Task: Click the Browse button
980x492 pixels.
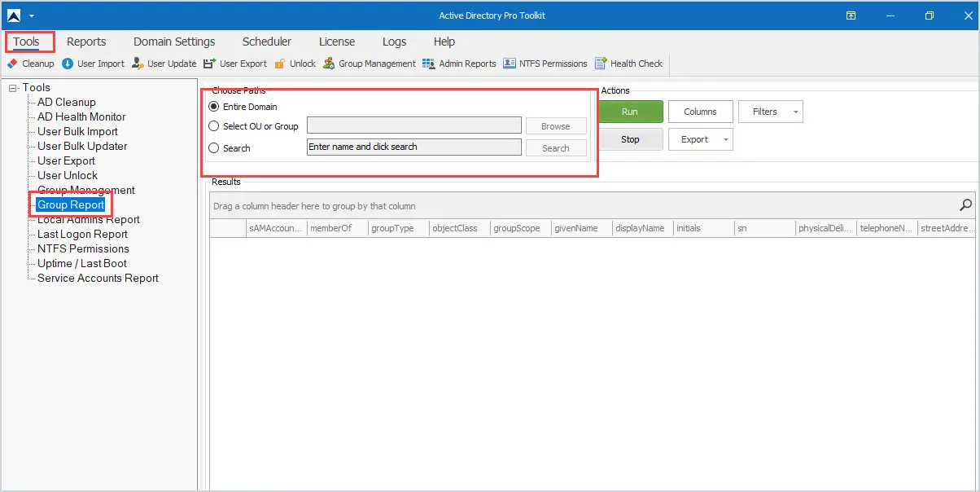Action: point(556,126)
